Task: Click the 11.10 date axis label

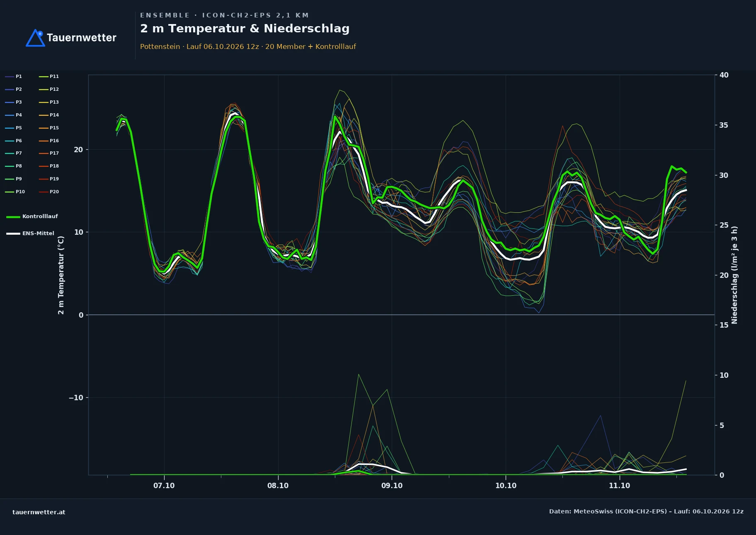Action: 620,486
